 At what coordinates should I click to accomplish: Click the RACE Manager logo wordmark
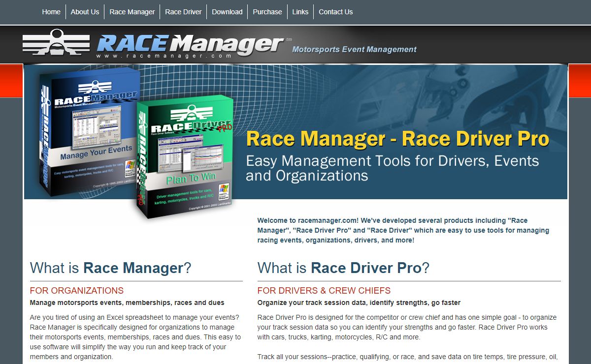click(x=190, y=43)
